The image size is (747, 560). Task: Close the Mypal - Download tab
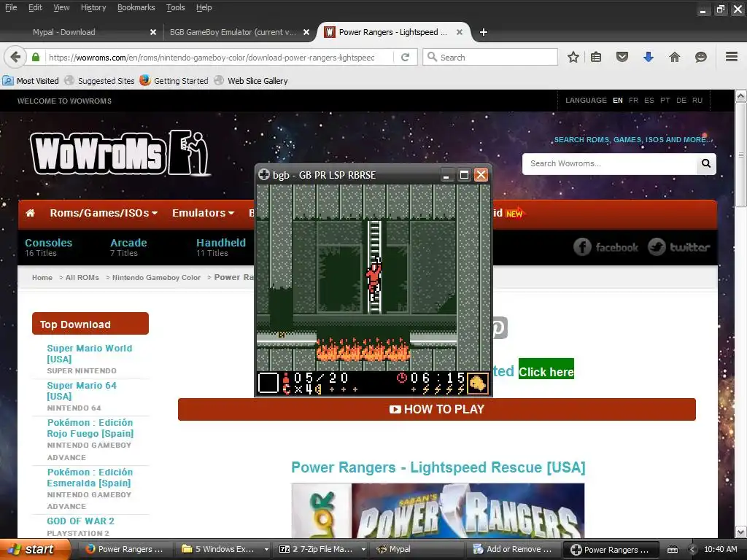coord(153,32)
